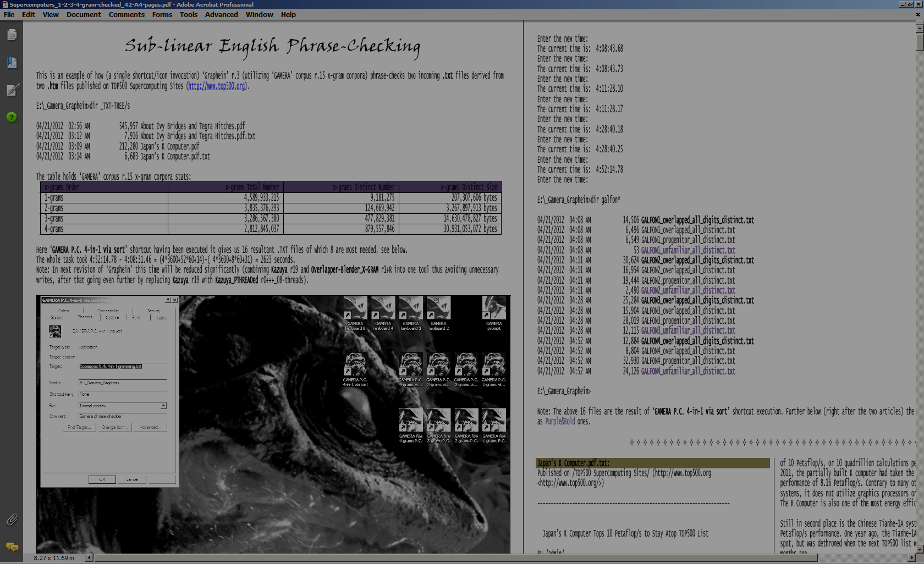The height and width of the screenshot is (564, 924).
Task: Open the File menu
Action: (9, 15)
